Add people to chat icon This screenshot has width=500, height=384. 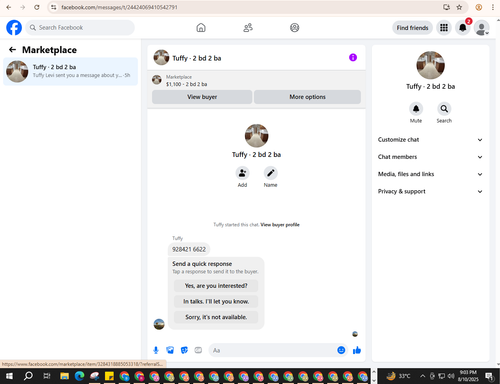(x=242, y=173)
